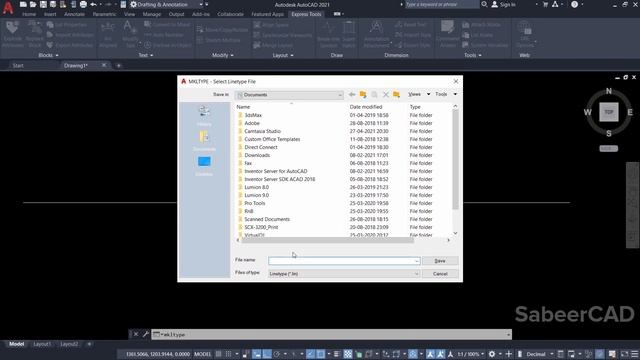Toggle snap mode in status bar

(x=229, y=354)
